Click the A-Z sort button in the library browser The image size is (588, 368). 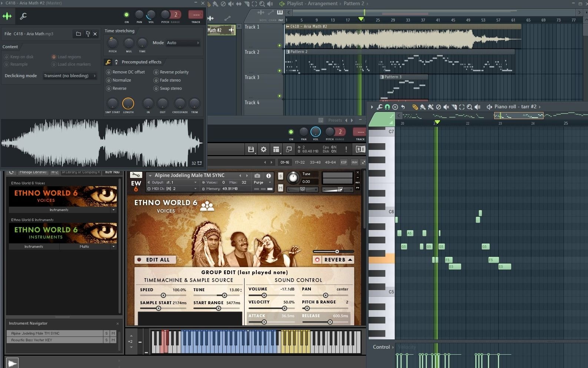click(x=54, y=172)
